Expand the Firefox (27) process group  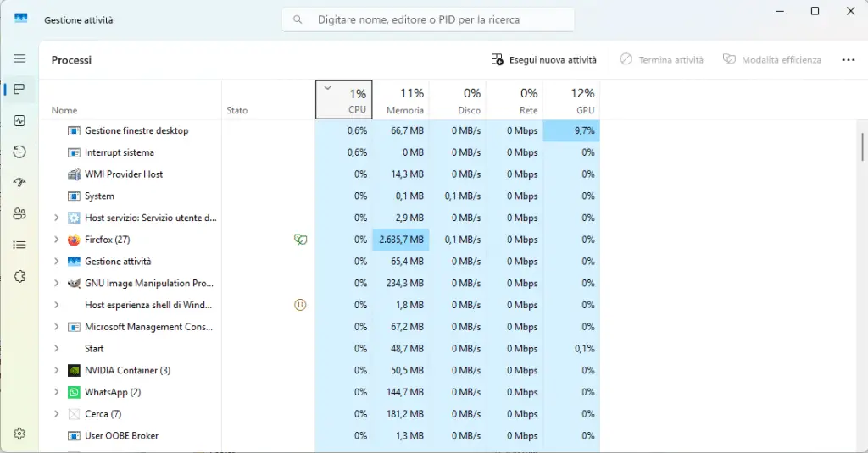(57, 240)
